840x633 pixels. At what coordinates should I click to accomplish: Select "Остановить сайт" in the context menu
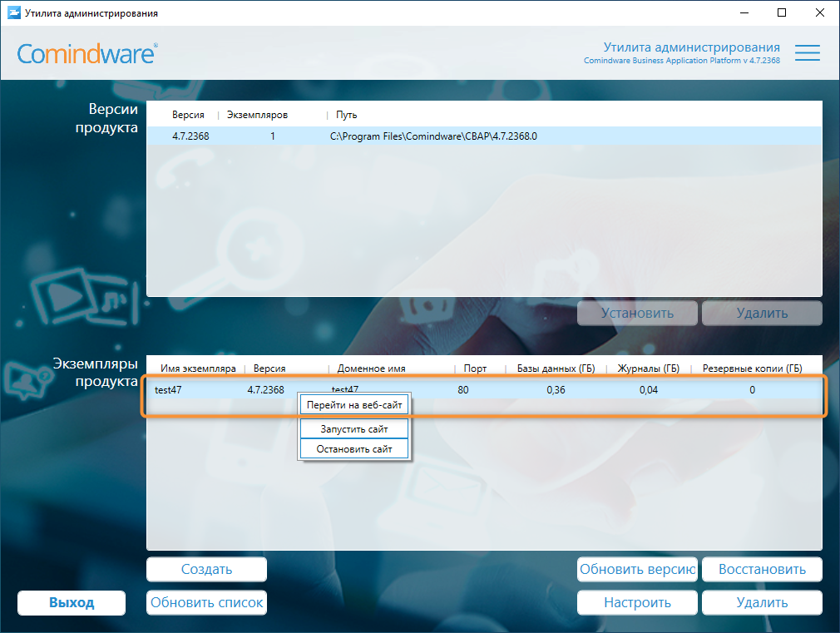tap(354, 449)
